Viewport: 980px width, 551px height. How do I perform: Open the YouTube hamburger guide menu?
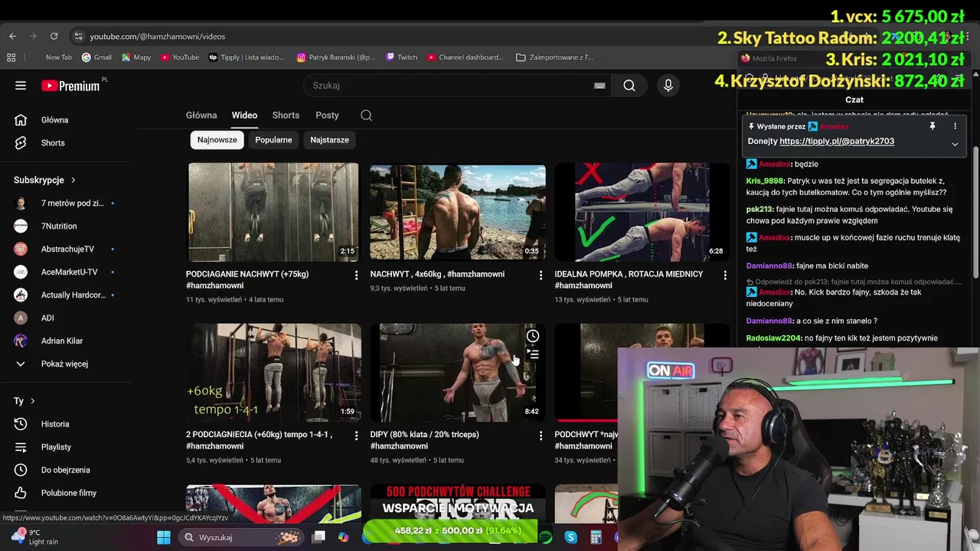[x=21, y=86]
